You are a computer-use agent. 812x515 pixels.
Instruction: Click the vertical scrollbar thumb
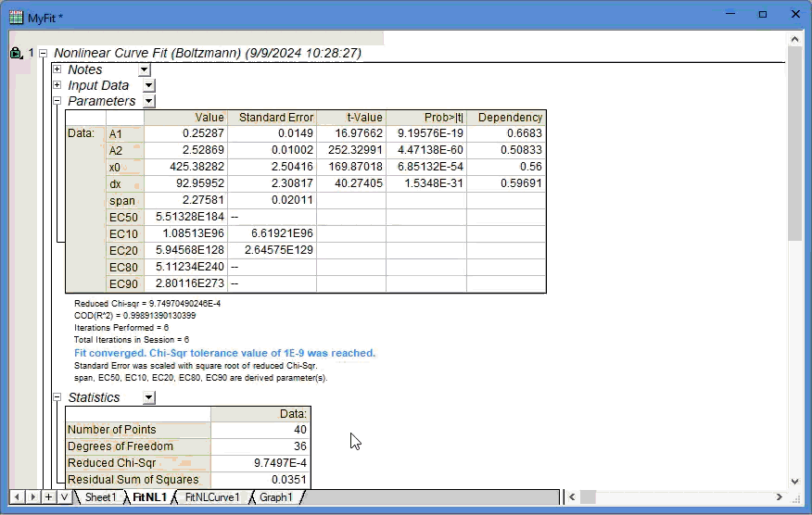click(795, 148)
